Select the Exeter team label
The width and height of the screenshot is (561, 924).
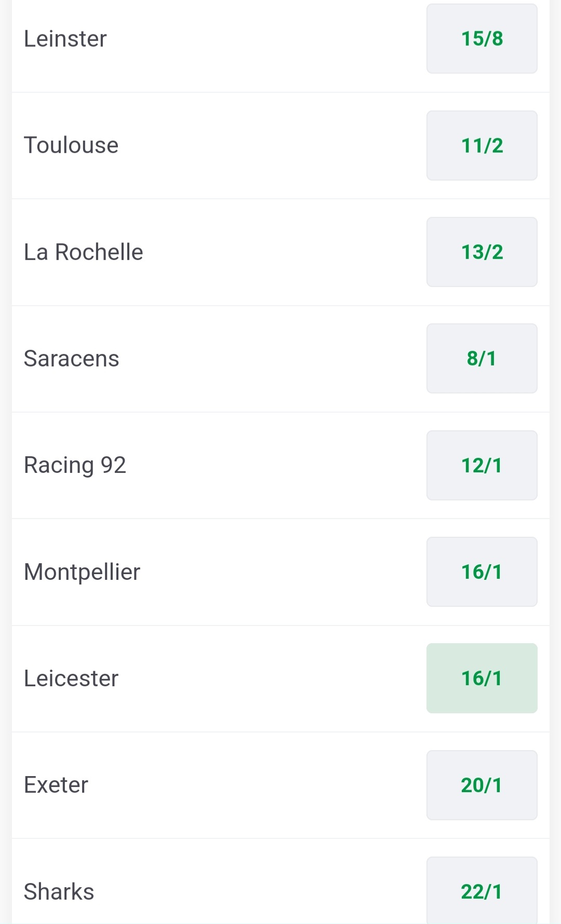pyautogui.click(x=56, y=785)
